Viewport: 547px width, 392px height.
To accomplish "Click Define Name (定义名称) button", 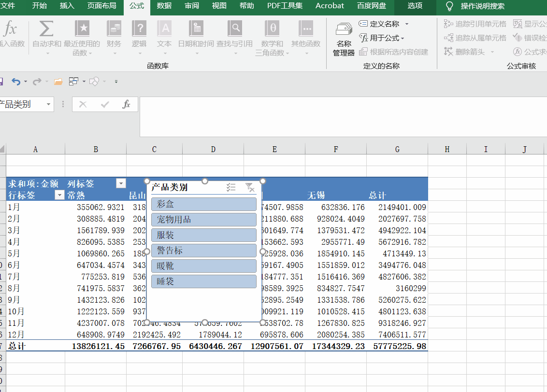I will point(379,24).
